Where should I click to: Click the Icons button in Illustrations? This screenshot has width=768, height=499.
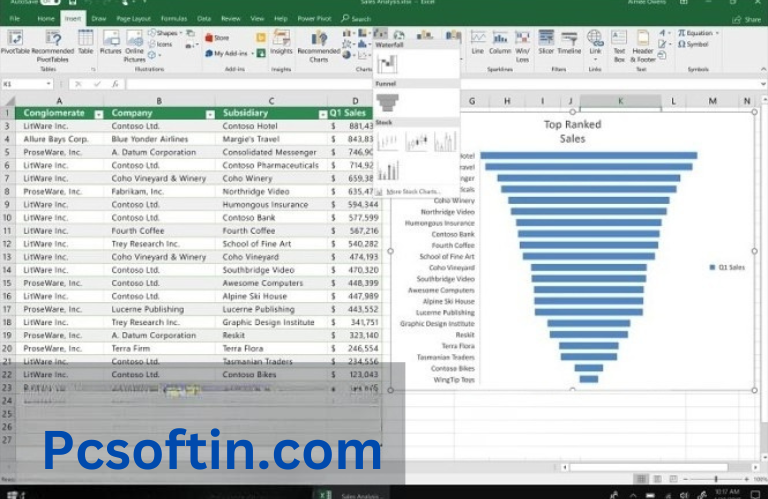[x=160, y=44]
